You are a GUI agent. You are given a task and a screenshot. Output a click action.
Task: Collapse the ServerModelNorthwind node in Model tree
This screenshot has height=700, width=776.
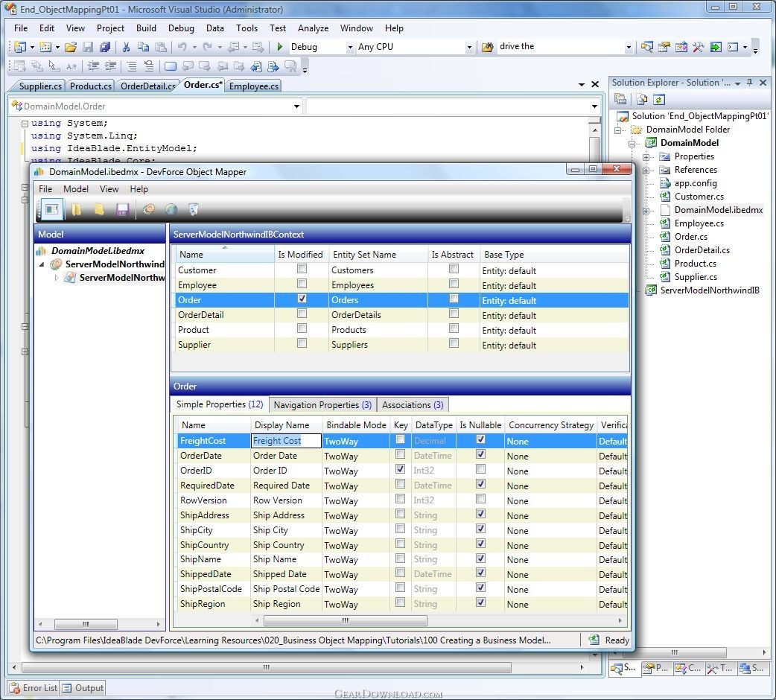[42, 264]
